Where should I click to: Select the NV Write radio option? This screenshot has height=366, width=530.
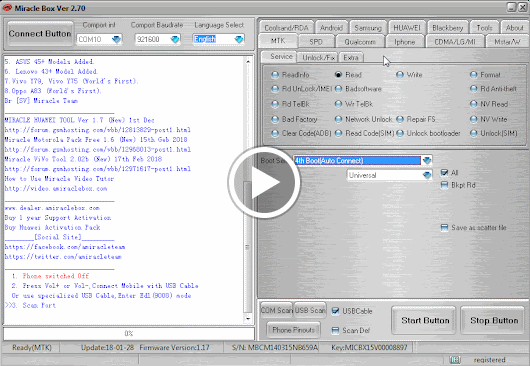click(474, 119)
